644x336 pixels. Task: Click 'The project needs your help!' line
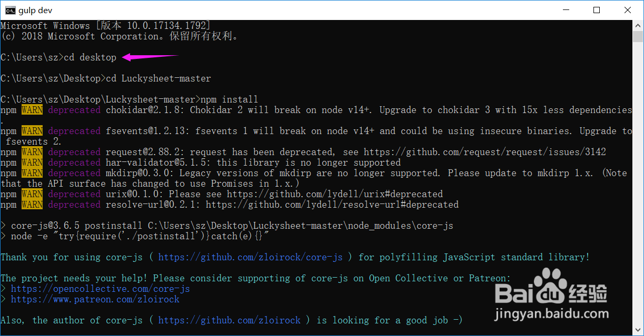coord(256,278)
